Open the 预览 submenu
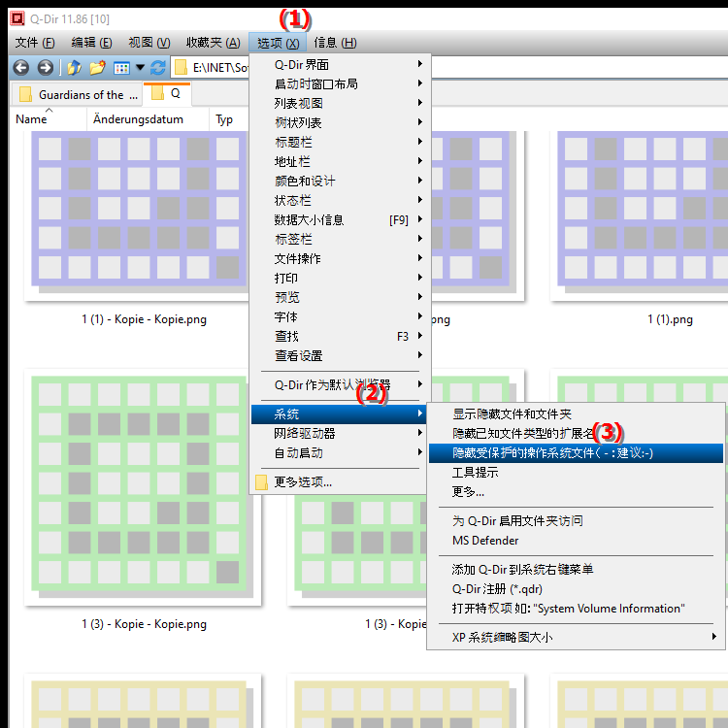Viewport: 728px width, 728px height. [341, 297]
